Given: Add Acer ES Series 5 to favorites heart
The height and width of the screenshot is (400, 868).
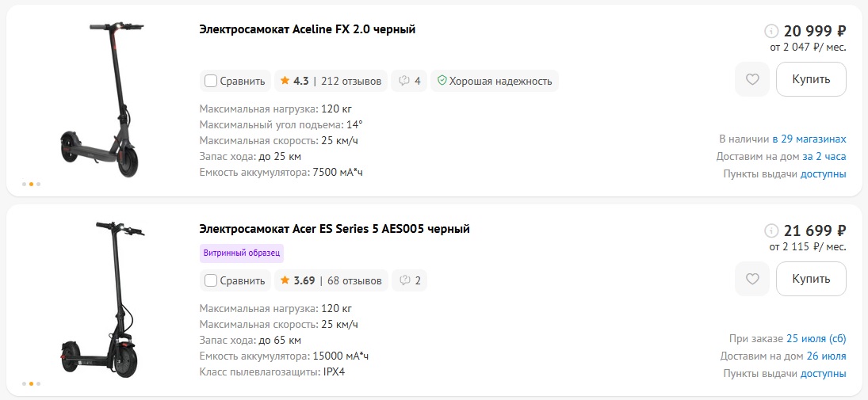Looking at the screenshot, I should [751, 279].
